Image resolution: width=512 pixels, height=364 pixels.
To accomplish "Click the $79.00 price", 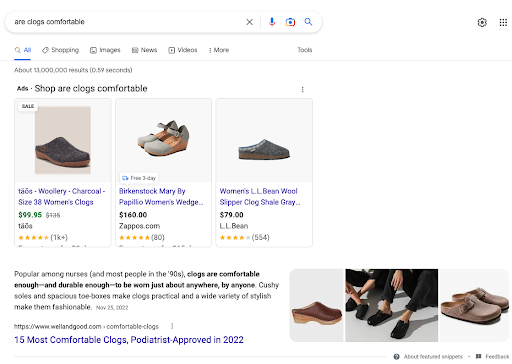I will tap(231, 215).
